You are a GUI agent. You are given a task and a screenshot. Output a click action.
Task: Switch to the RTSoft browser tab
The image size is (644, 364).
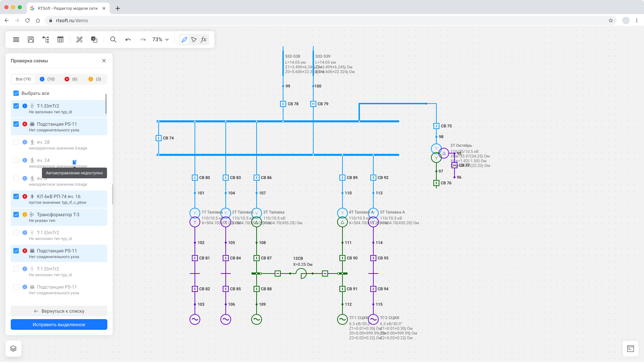[68, 8]
